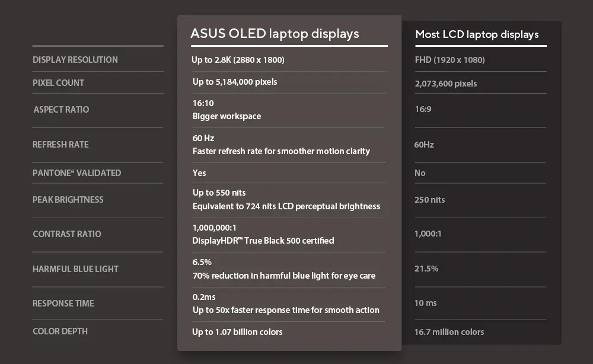Select the PEAK BRIGHTNESS row label

(x=68, y=200)
